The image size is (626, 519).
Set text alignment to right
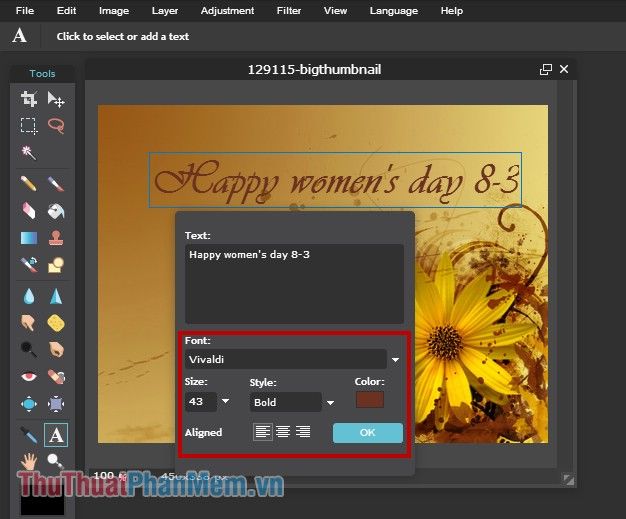pyautogui.click(x=303, y=432)
